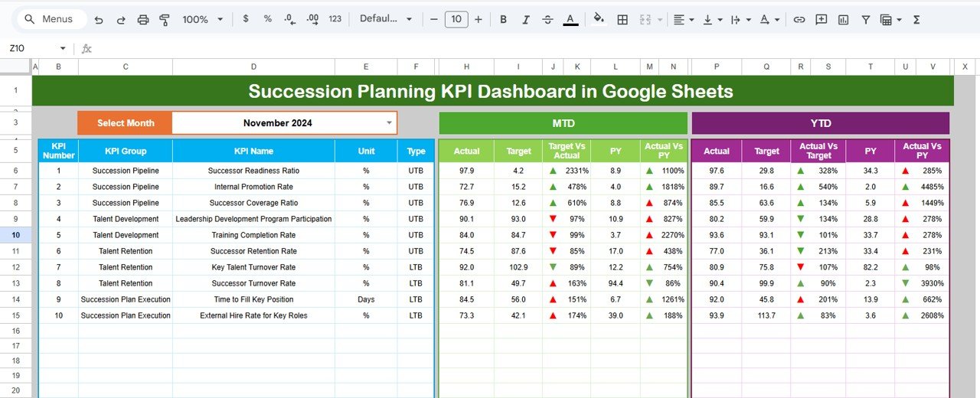The image size is (980, 398).
Task: Activate the Paint format tool
Action: click(x=165, y=19)
